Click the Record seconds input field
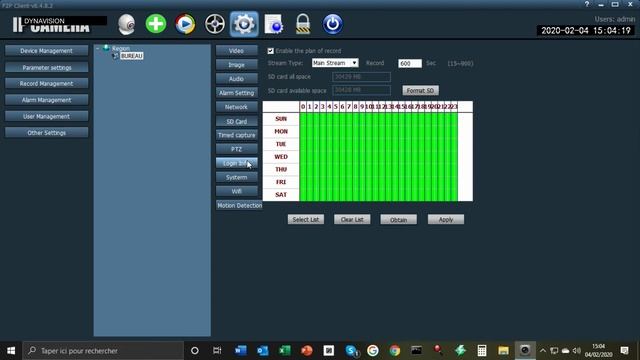This screenshot has height=360, width=640. click(410, 63)
